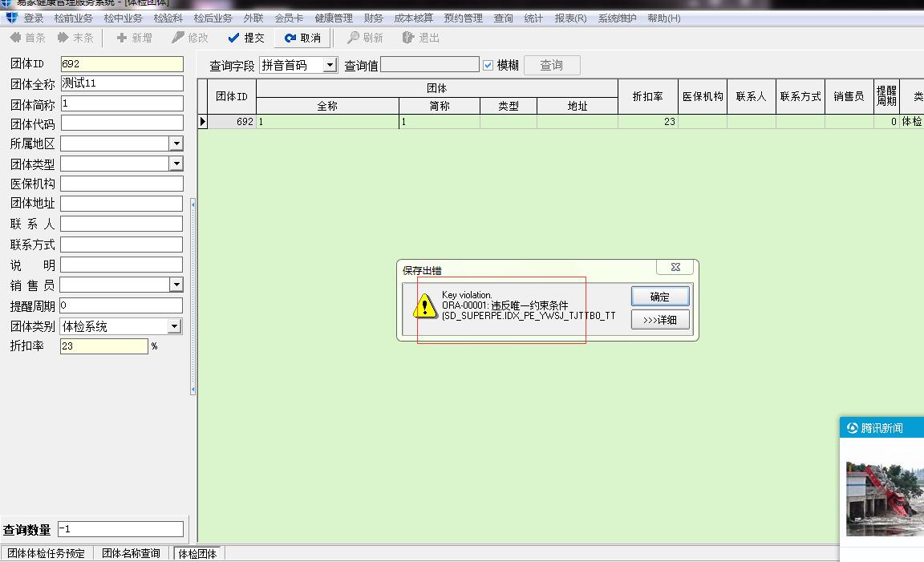Open the 财务 menu
This screenshot has height=562, width=924.
(x=373, y=18)
